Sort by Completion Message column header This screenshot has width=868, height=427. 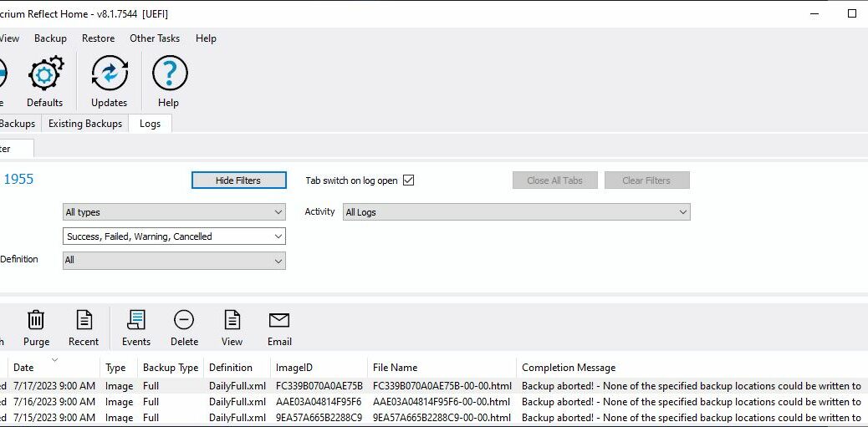click(692, 368)
